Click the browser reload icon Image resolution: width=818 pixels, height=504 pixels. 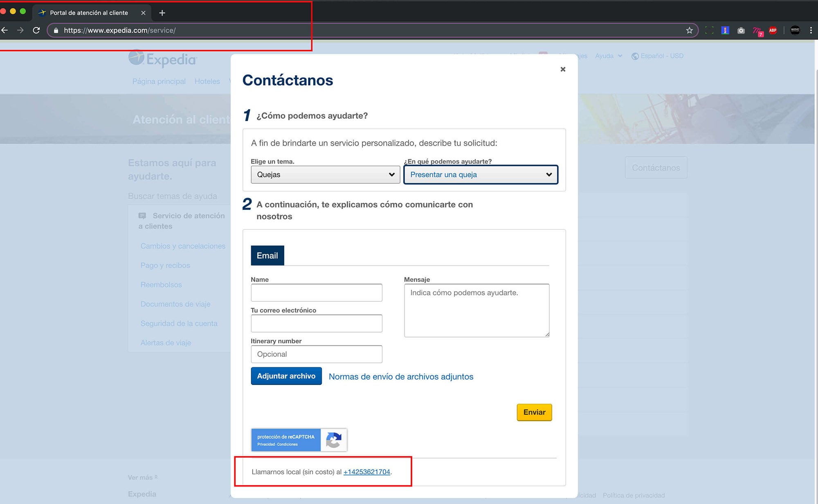[36, 30]
